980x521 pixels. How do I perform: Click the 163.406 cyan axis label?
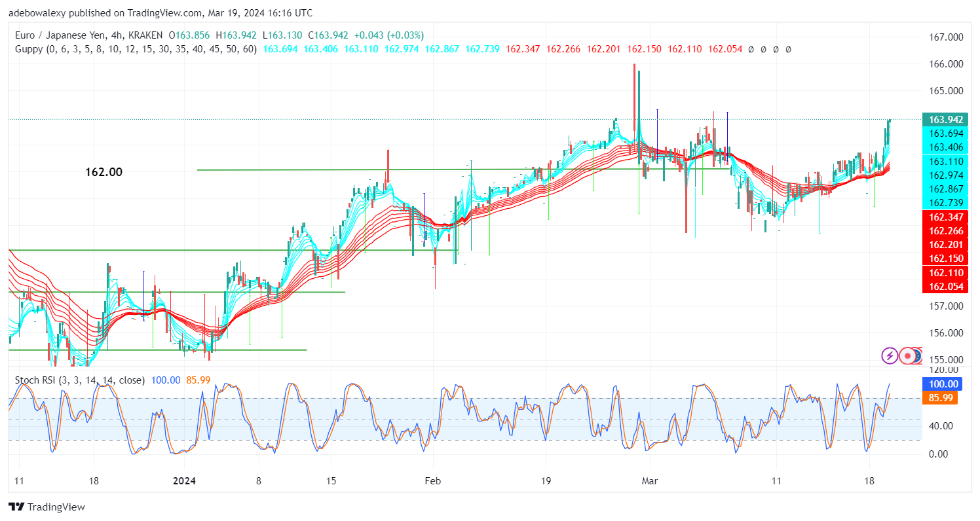click(945, 147)
